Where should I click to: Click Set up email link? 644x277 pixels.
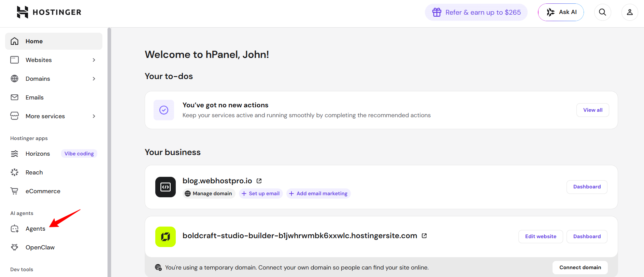click(x=261, y=194)
